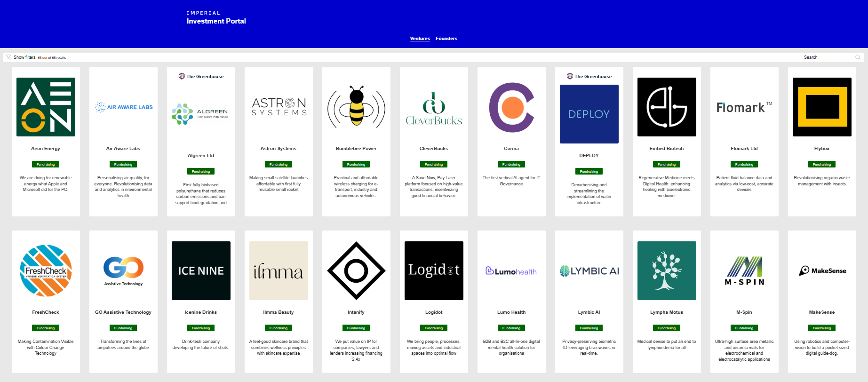Image resolution: width=868 pixels, height=382 pixels.
Task: Click the Embed Biotech logo
Action: (x=667, y=107)
